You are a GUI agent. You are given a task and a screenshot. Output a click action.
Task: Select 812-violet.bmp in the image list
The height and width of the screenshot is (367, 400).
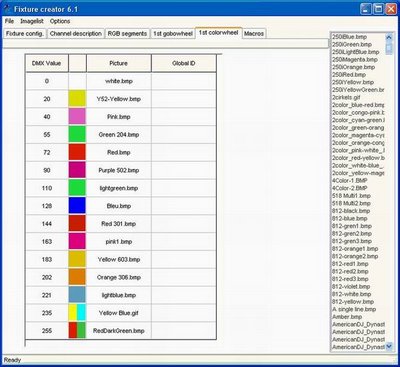(x=351, y=286)
